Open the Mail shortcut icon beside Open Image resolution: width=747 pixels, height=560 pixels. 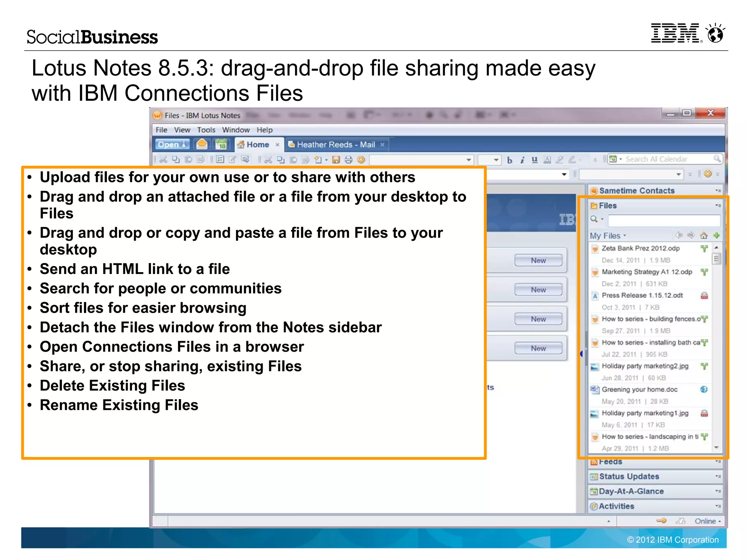point(202,144)
